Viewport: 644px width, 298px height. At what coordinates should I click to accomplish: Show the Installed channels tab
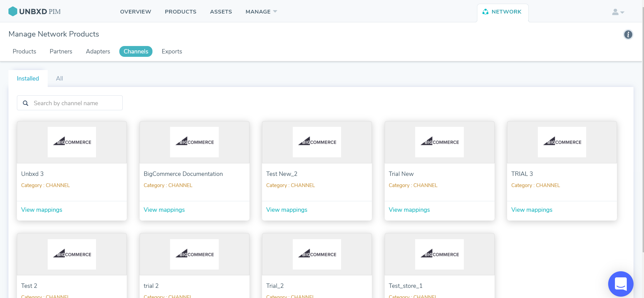[x=28, y=78]
